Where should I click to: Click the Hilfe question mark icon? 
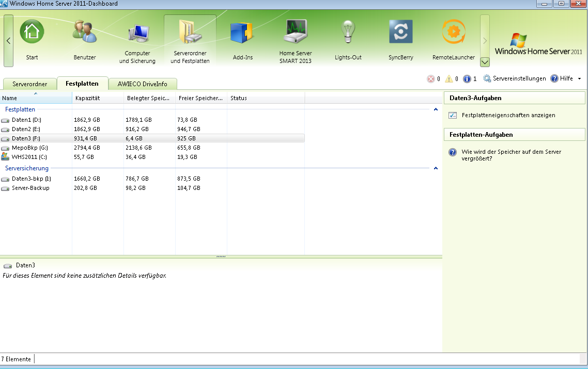point(554,78)
